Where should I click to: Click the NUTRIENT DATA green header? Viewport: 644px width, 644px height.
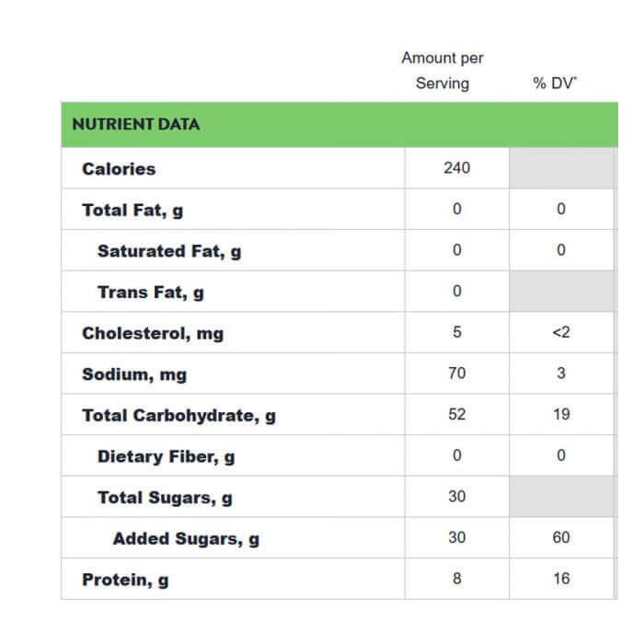135,124
